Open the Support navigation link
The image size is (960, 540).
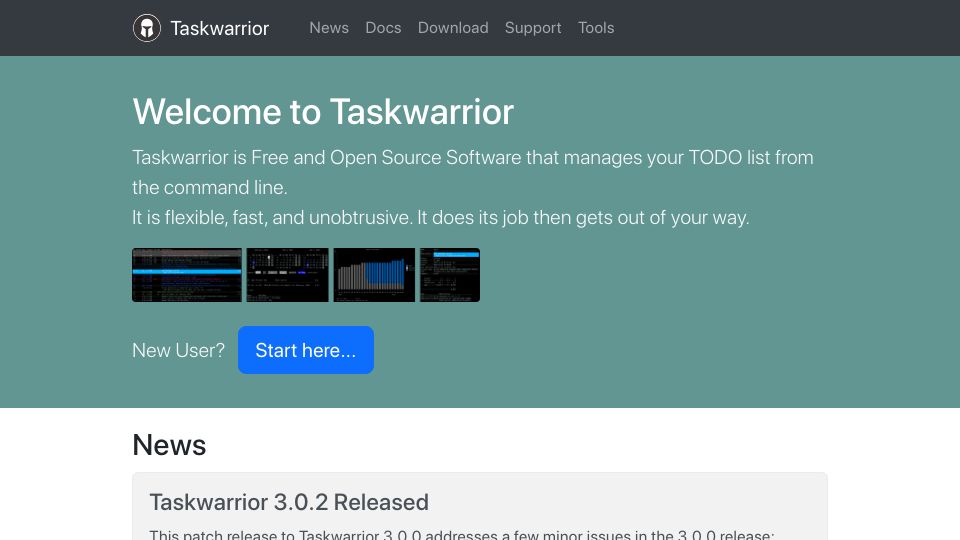(x=533, y=28)
